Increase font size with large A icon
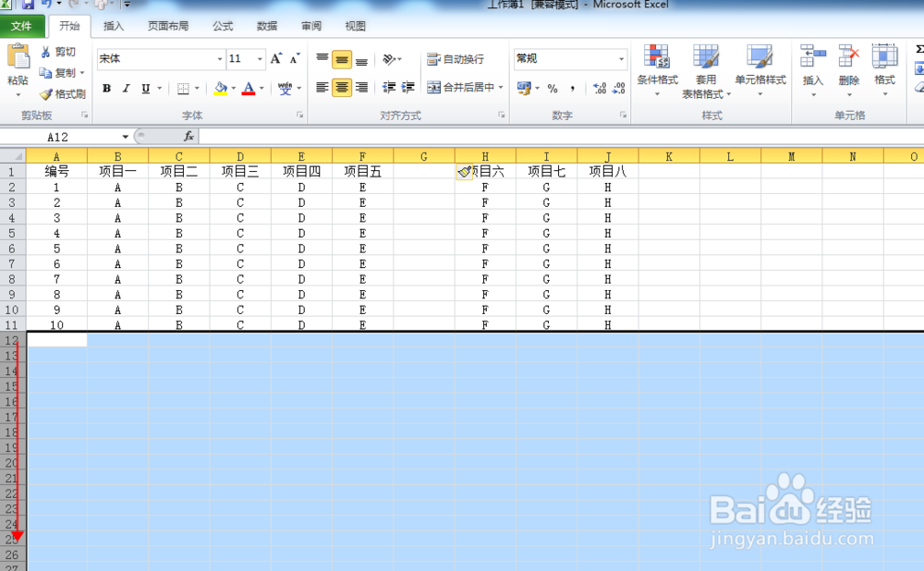The width and height of the screenshot is (924, 571). pyautogui.click(x=275, y=58)
